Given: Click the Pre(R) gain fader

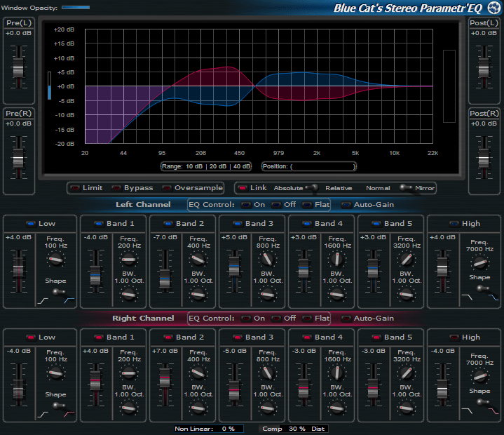Looking at the screenshot, I should coord(18,159).
